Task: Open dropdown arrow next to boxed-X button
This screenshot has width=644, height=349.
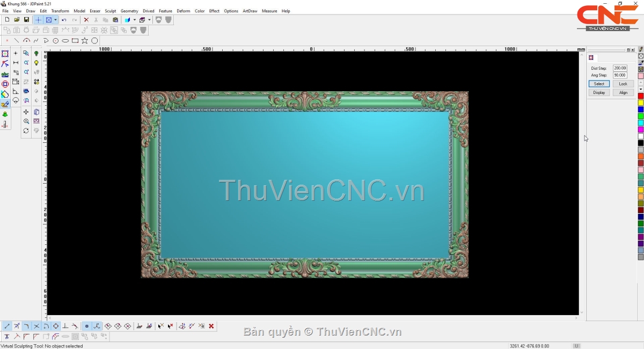Action: [55, 20]
